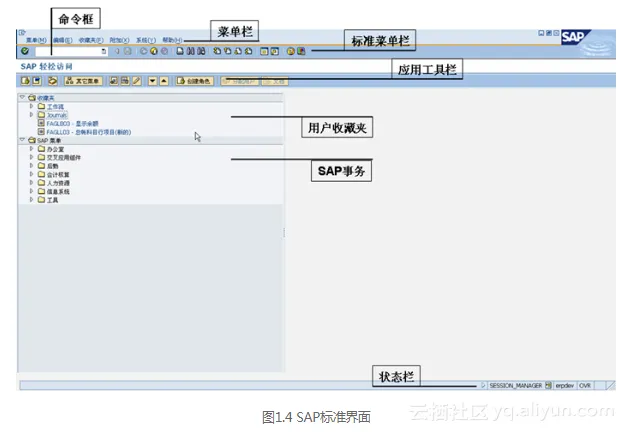
Task: Click the Generate Shortcut icon
Action: click(x=275, y=51)
